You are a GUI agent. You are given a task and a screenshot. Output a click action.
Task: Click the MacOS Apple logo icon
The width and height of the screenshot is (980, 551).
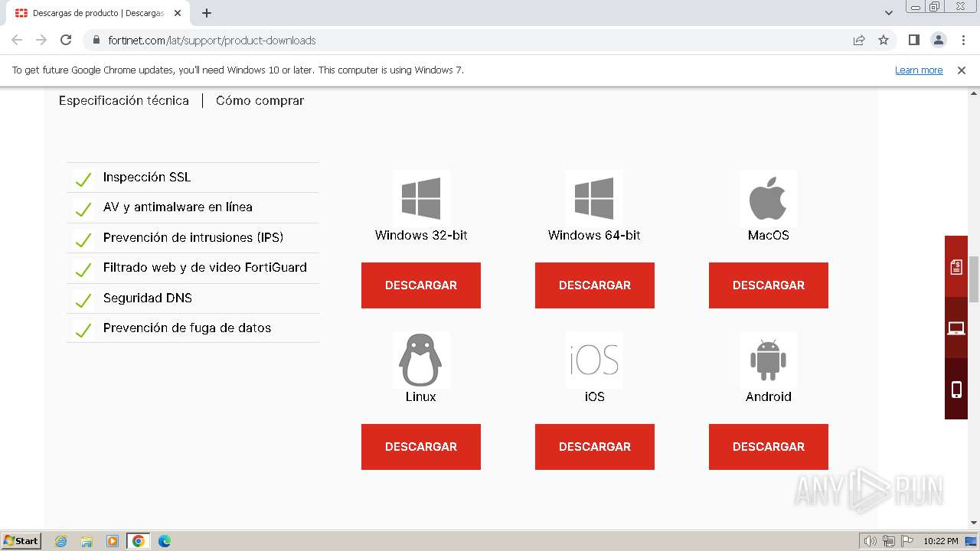(768, 198)
